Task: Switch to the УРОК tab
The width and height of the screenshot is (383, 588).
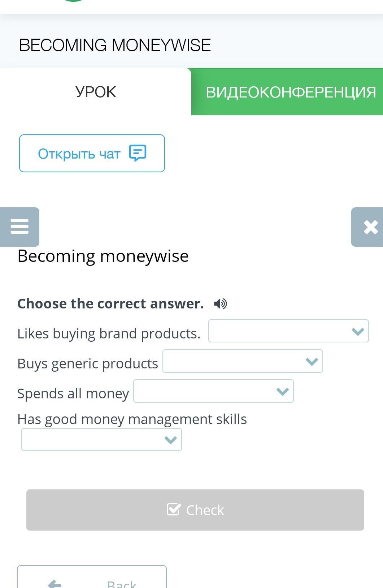Action: pyautogui.click(x=96, y=92)
